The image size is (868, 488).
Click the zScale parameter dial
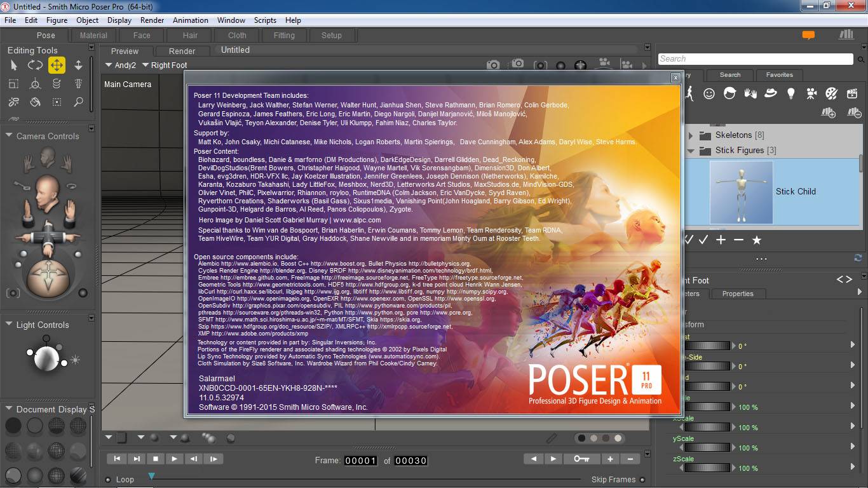click(x=707, y=468)
